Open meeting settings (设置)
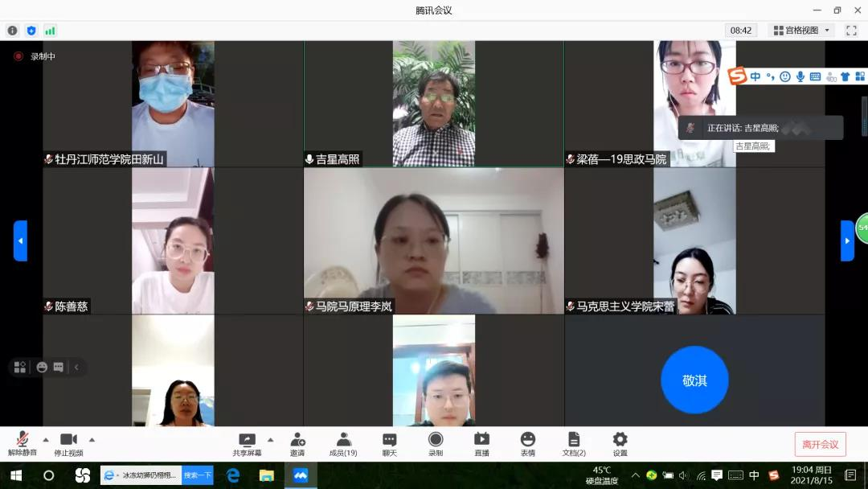Screen dimensions: 868x489 pyautogui.click(x=620, y=444)
